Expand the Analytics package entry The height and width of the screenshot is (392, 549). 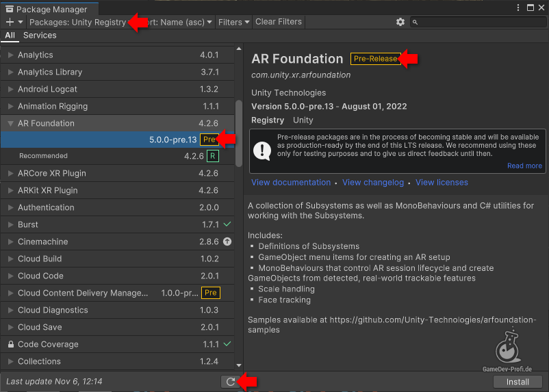coord(10,55)
